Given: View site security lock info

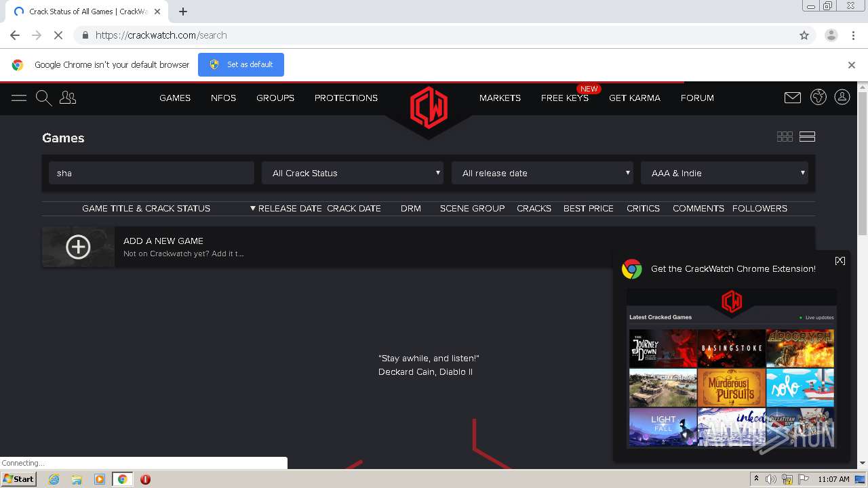Looking at the screenshot, I should coord(85,35).
